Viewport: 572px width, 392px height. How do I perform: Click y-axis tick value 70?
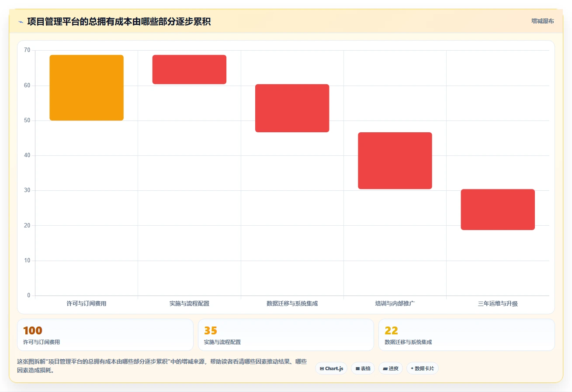27,50
